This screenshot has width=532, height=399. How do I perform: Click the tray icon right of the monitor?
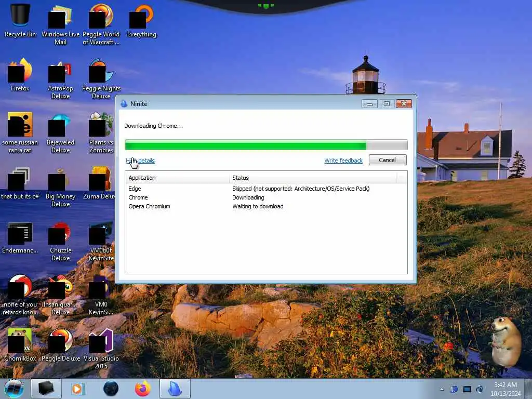(x=480, y=389)
